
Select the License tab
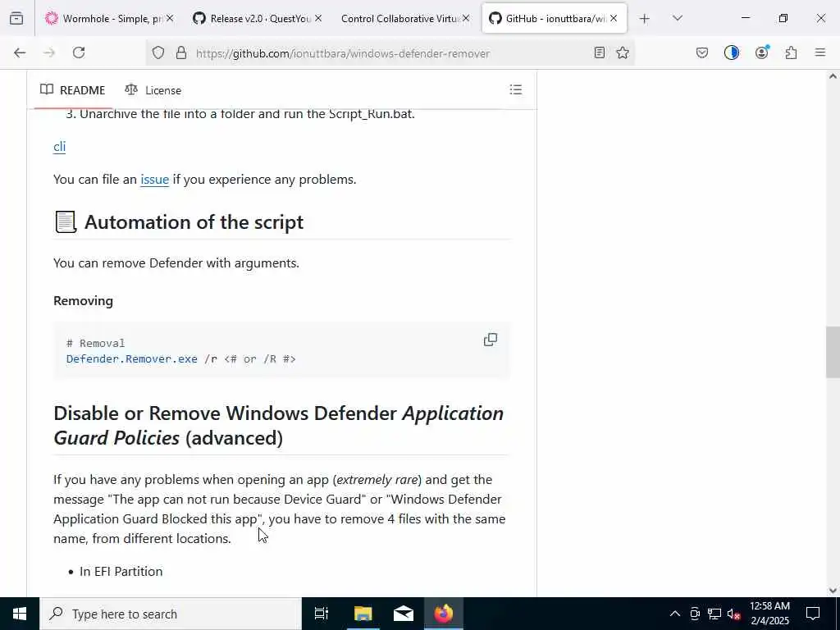coord(153,90)
